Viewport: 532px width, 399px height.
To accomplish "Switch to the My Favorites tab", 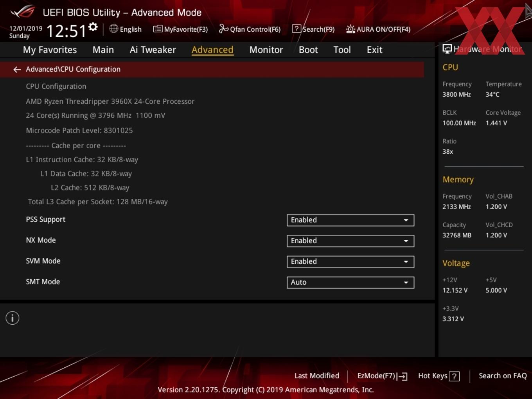I will [50, 50].
